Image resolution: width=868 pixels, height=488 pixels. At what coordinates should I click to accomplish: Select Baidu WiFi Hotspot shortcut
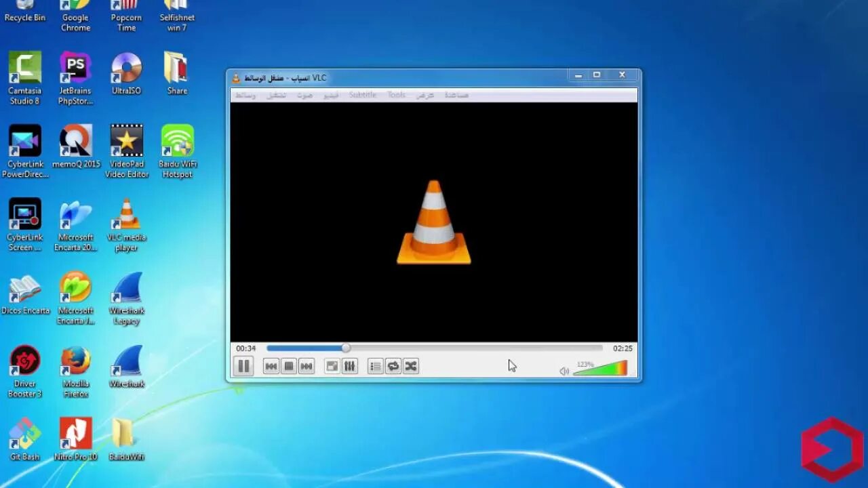177,152
